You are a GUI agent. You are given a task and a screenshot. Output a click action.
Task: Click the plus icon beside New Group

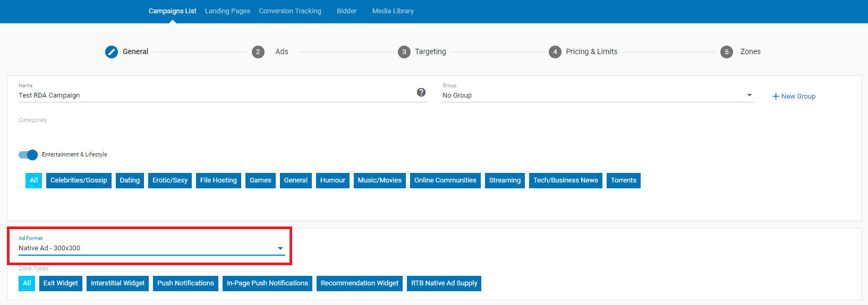(776, 96)
